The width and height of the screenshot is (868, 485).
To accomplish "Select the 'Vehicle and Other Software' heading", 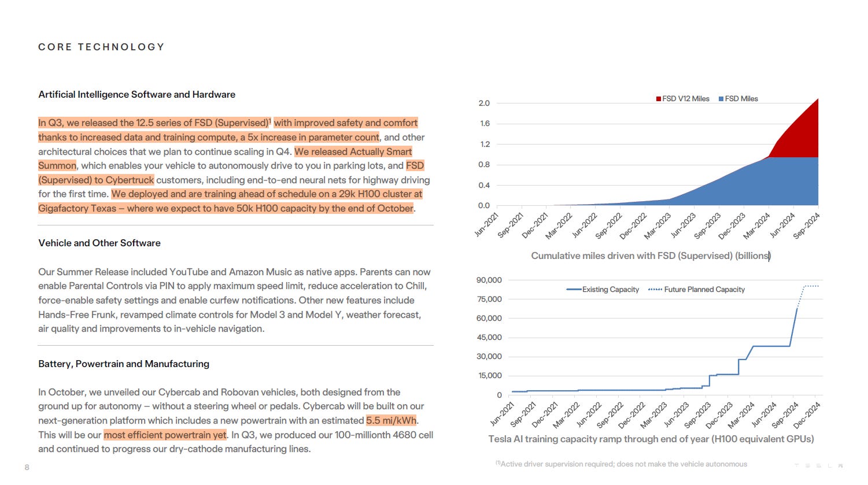I will [x=99, y=243].
